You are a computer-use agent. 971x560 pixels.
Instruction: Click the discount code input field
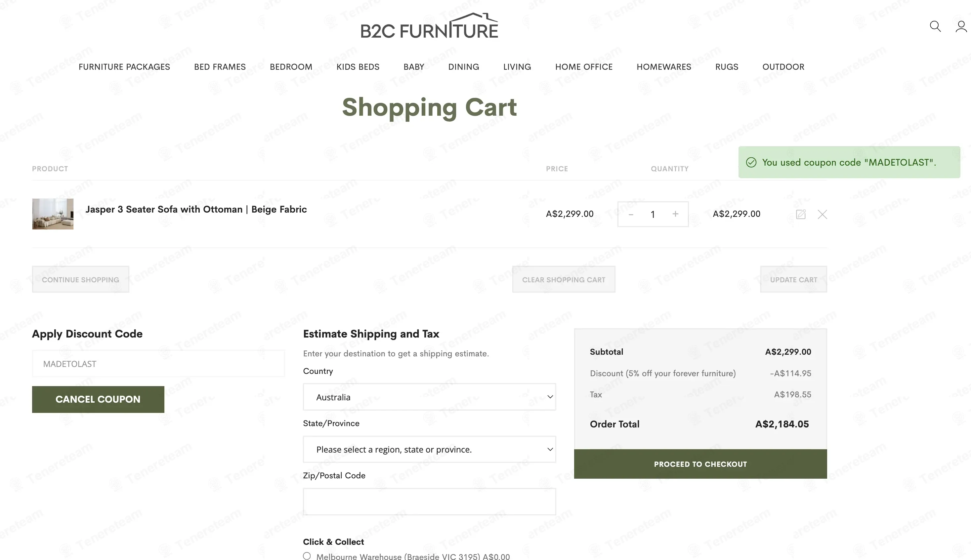(x=158, y=363)
